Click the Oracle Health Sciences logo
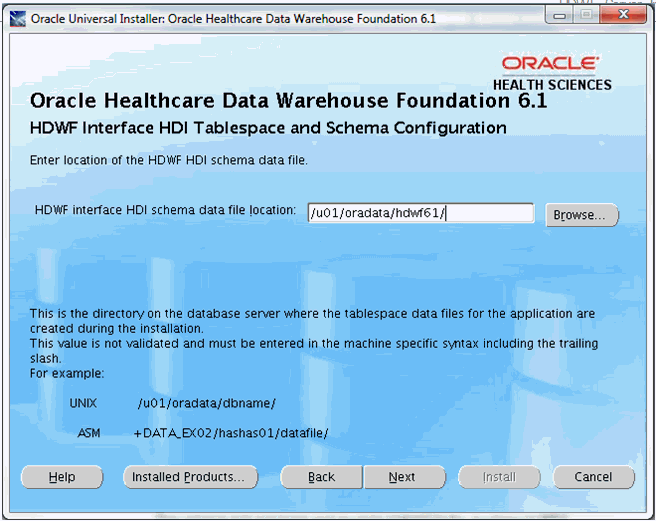 coord(552,74)
